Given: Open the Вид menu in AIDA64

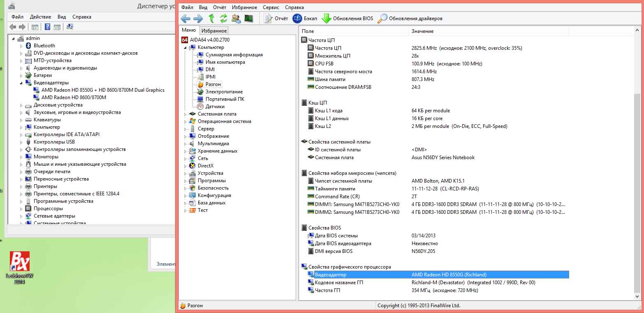Looking at the screenshot, I should pos(203,7).
